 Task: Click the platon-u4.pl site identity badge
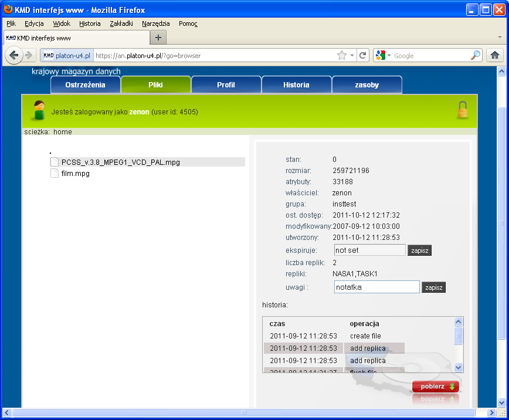click(67, 56)
